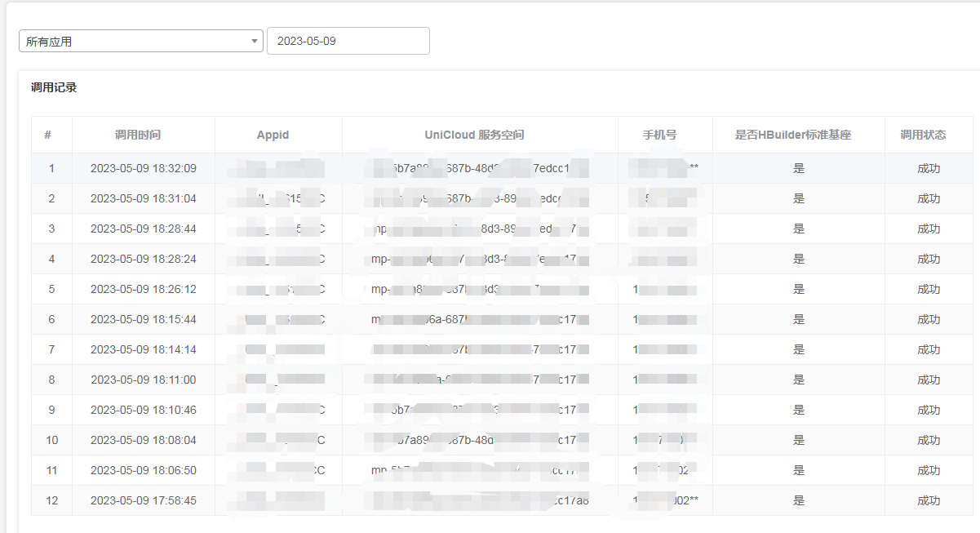Click the # index column header
Image resolution: width=980 pixels, height=533 pixels.
click(48, 135)
